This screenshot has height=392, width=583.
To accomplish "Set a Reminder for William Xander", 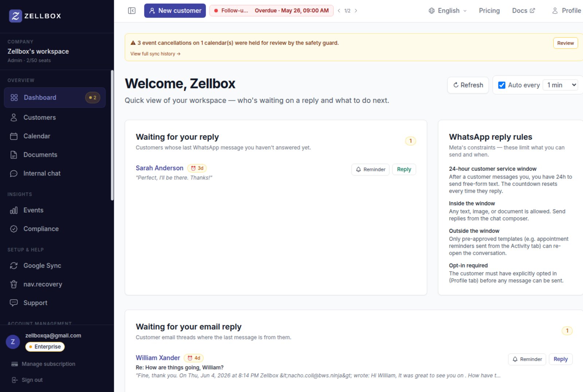I will (527, 359).
